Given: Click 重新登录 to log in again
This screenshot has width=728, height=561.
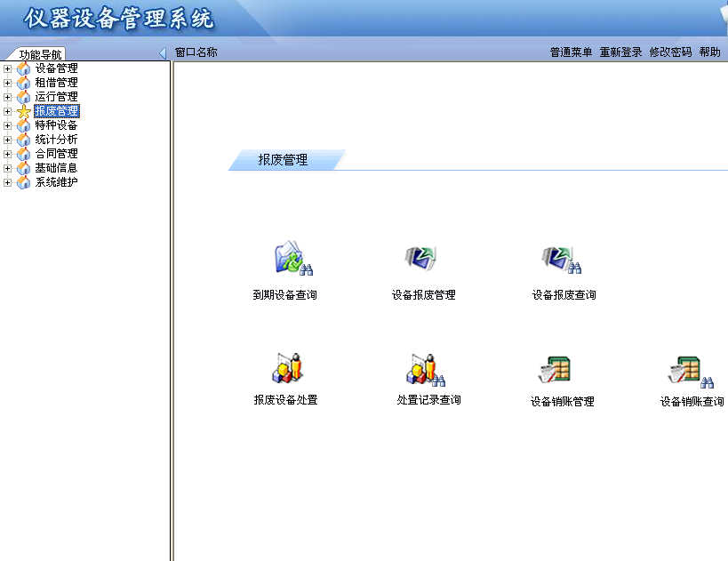Looking at the screenshot, I should coord(620,52).
